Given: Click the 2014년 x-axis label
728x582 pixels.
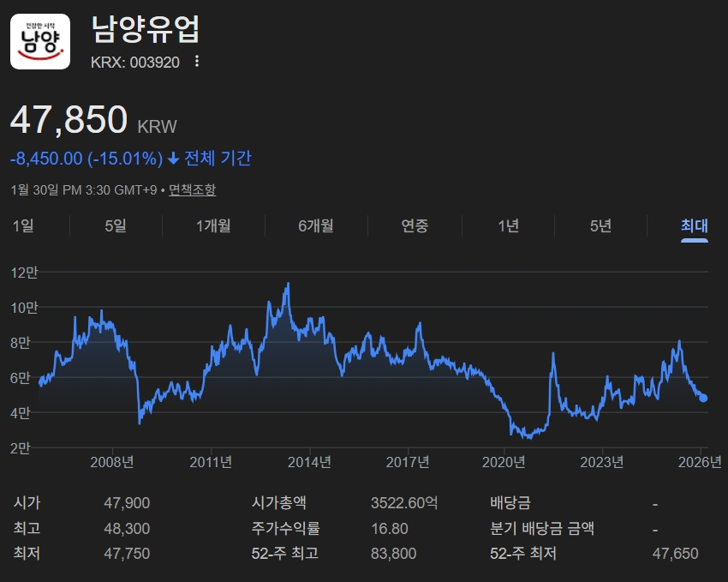Looking at the screenshot, I should point(309,462).
